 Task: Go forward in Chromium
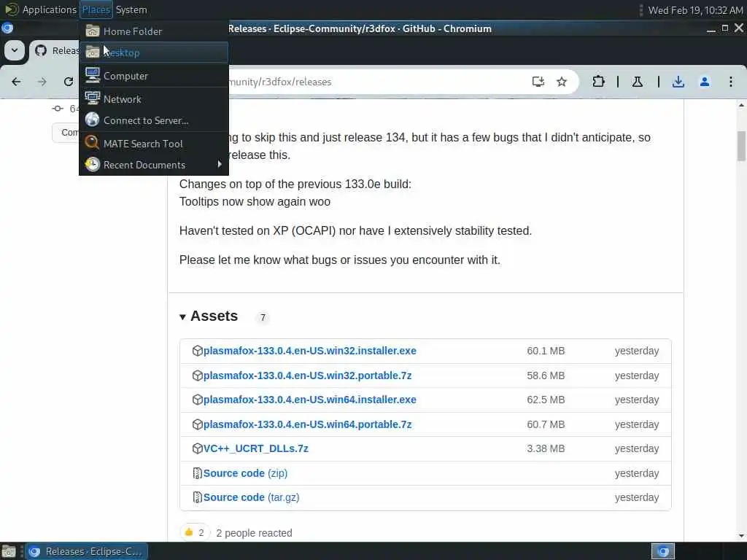pos(42,82)
